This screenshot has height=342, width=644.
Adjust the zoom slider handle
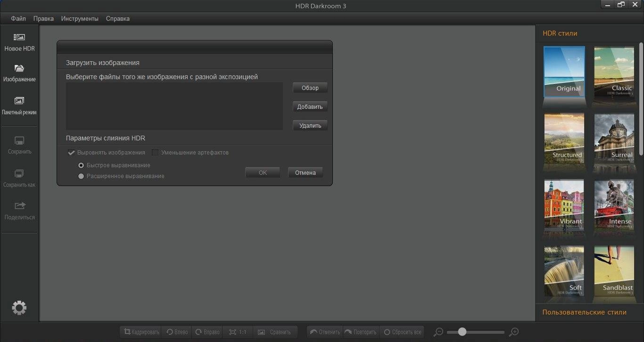[x=462, y=332]
